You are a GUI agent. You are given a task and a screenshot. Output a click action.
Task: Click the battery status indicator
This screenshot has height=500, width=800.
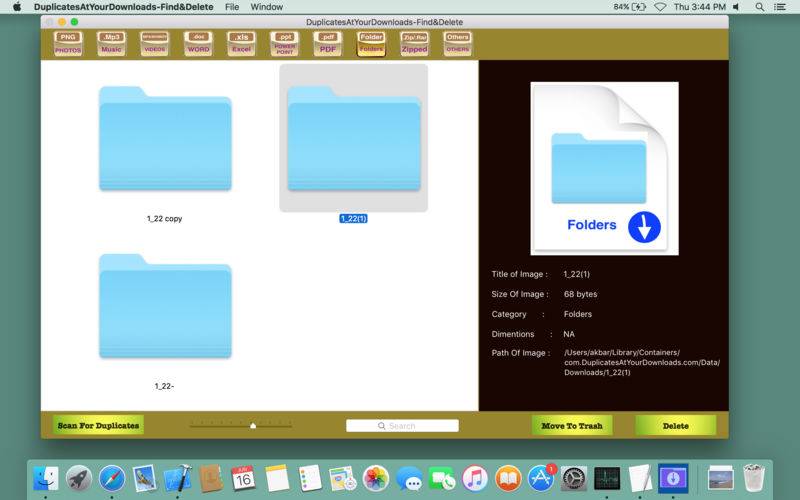tap(630, 7)
